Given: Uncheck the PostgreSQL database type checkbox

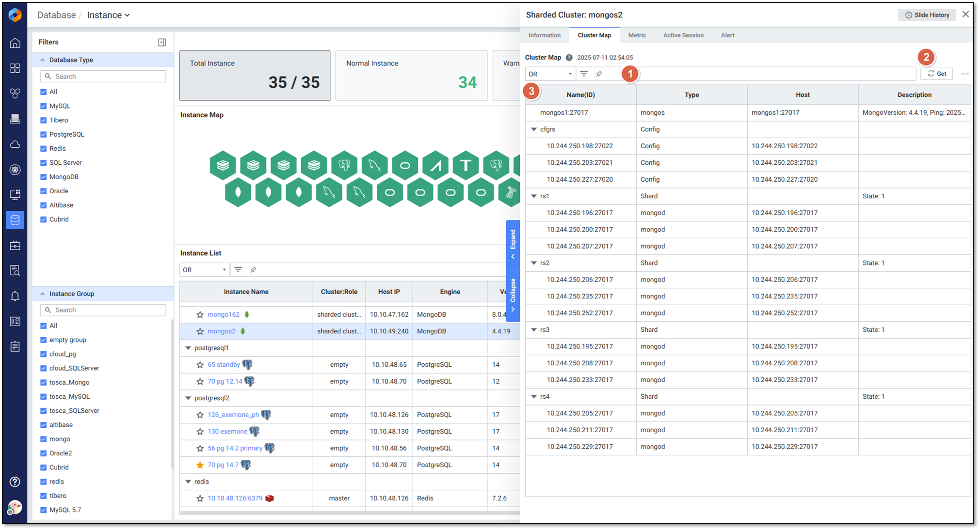Looking at the screenshot, I should pos(44,134).
